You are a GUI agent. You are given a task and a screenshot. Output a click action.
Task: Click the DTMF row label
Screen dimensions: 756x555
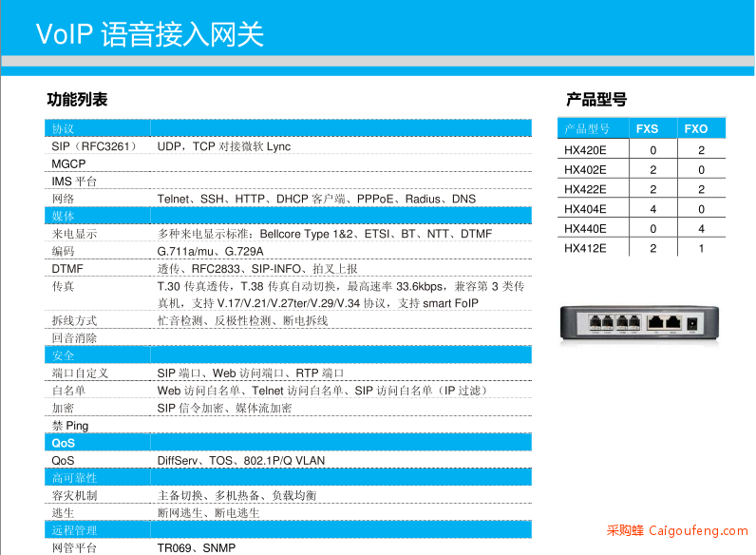(x=67, y=269)
